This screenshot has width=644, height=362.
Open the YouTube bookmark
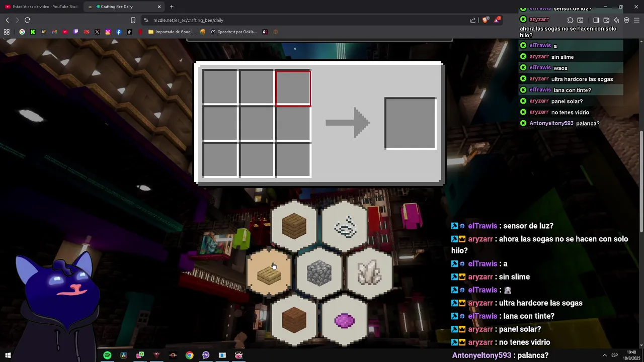(x=65, y=32)
